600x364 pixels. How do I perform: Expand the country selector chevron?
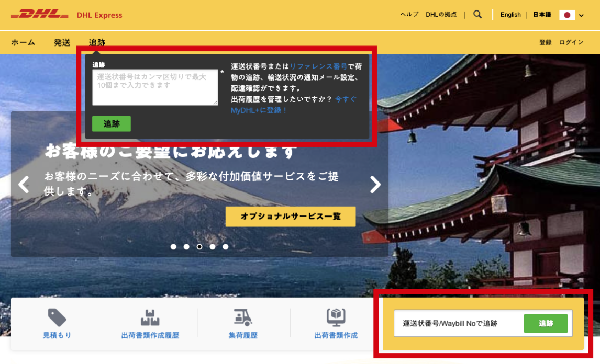pyautogui.click(x=581, y=16)
